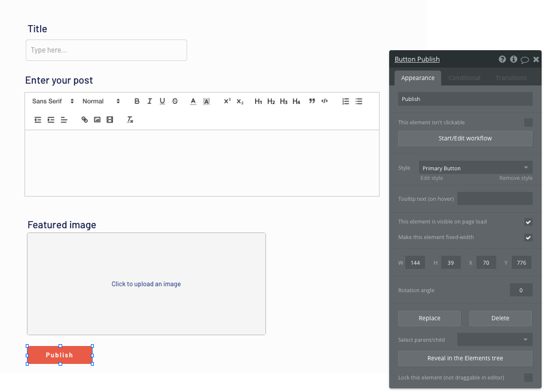The width and height of the screenshot is (544, 392).
Task: Open the text color picker in the editor
Action: (193, 101)
